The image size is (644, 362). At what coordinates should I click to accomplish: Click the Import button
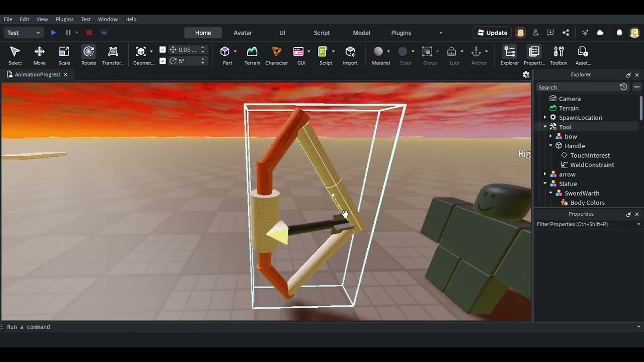click(350, 55)
